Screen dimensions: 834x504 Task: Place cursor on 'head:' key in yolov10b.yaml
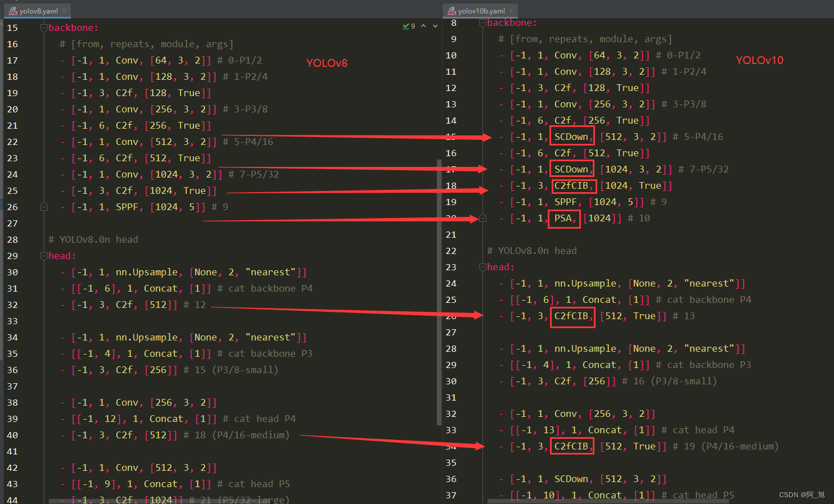tap(501, 267)
